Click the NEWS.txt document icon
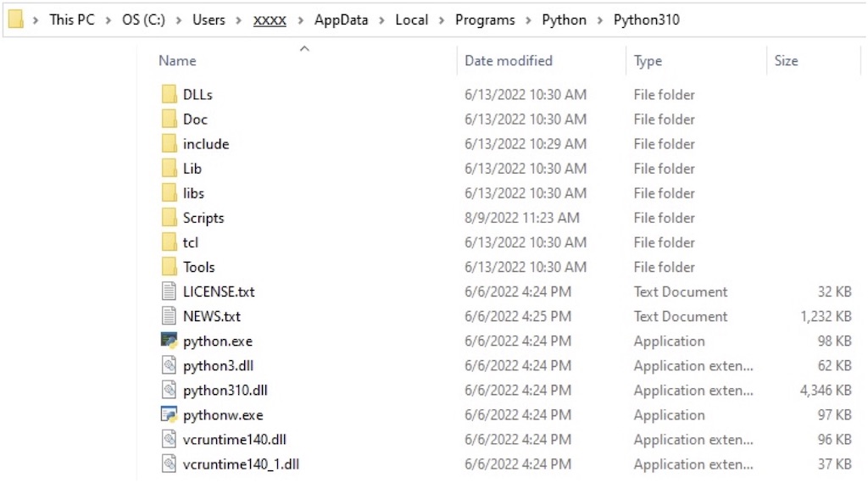 169,316
